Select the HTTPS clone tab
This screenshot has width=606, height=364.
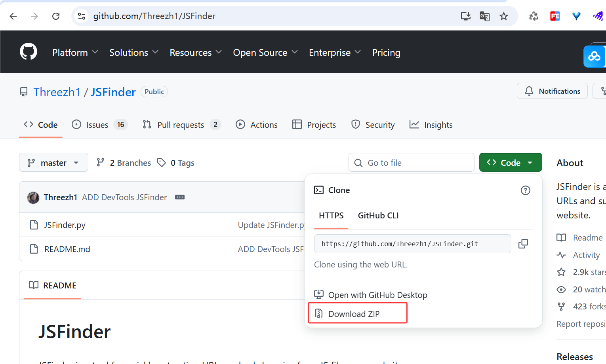(x=331, y=216)
